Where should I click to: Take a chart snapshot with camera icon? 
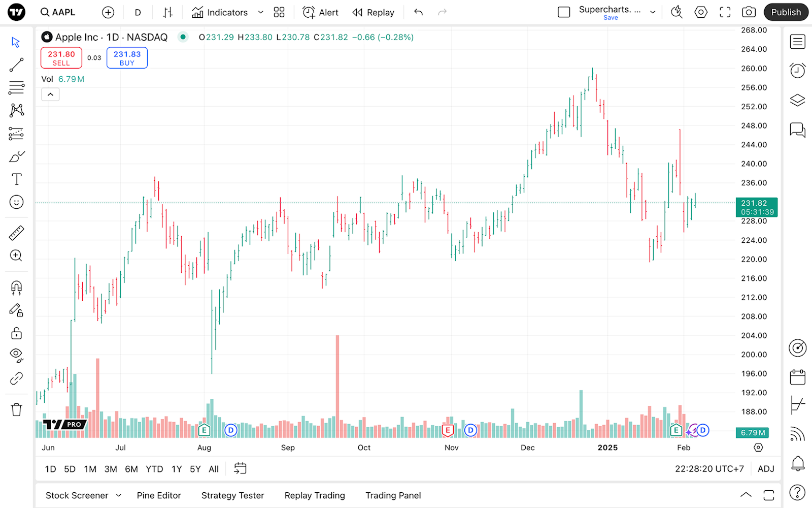pos(749,12)
